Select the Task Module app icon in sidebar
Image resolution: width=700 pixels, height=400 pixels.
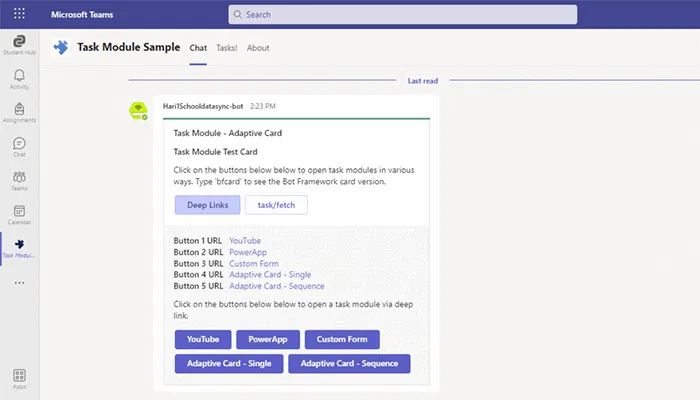[x=19, y=248]
